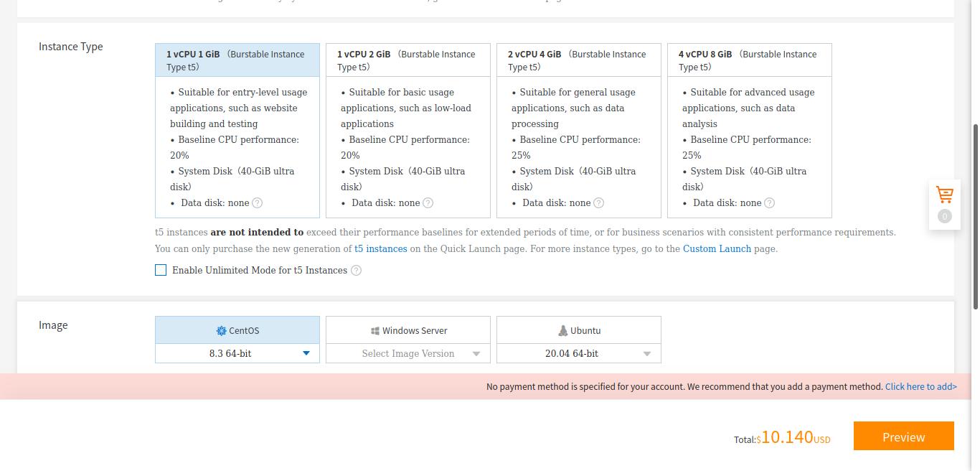
Task: Open help icon for 2 vCPU 4 GiB data disk
Action: (x=599, y=203)
